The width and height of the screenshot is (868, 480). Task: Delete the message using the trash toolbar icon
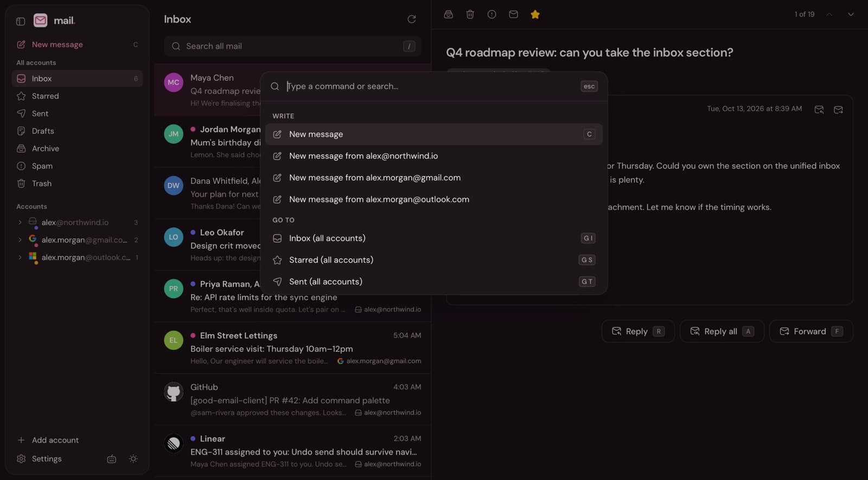tap(470, 15)
